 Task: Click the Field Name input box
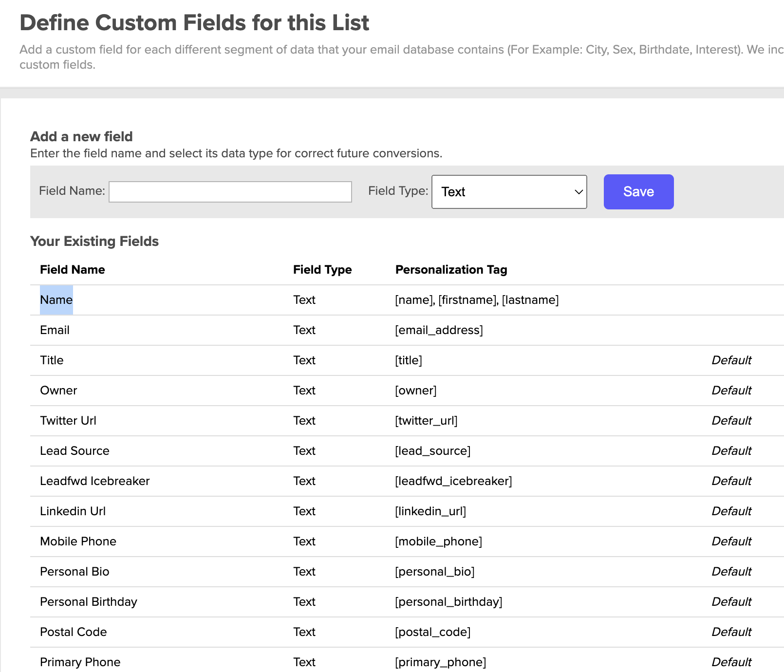pyautogui.click(x=230, y=192)
